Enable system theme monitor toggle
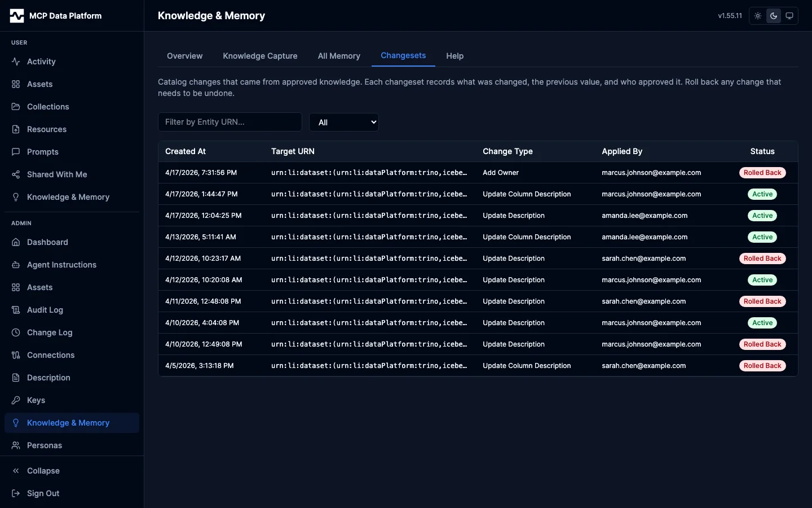This screenshot has height=508, width=812. click(789, 16)
